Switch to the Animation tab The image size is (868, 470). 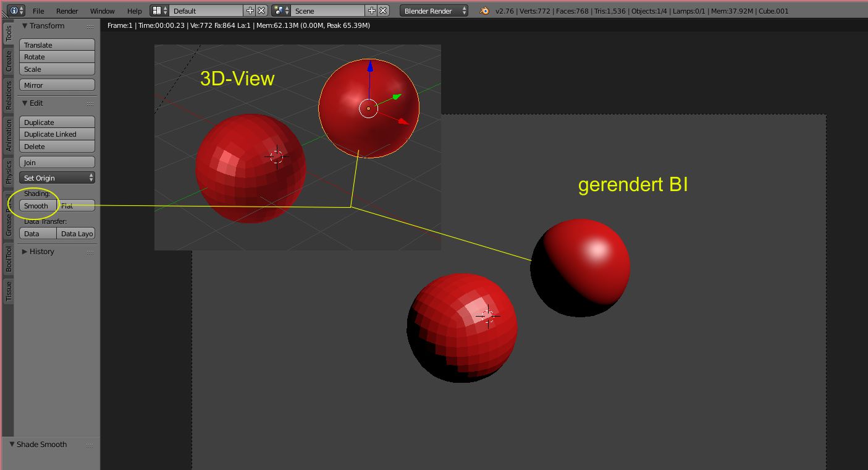[x=9, y=135]
